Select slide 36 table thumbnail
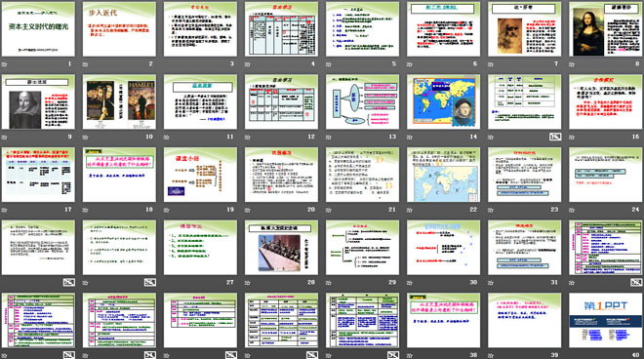 click(281, 320)
